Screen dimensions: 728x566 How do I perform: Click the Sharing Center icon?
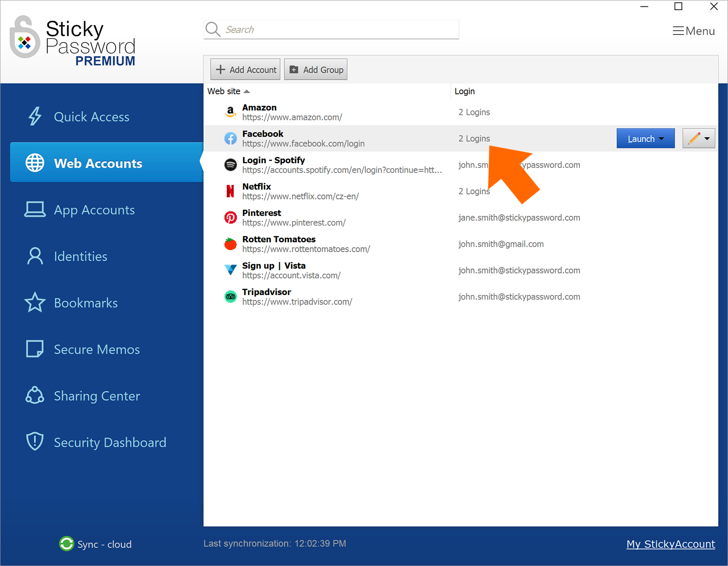pyautogui.click(x=35, y=395)
